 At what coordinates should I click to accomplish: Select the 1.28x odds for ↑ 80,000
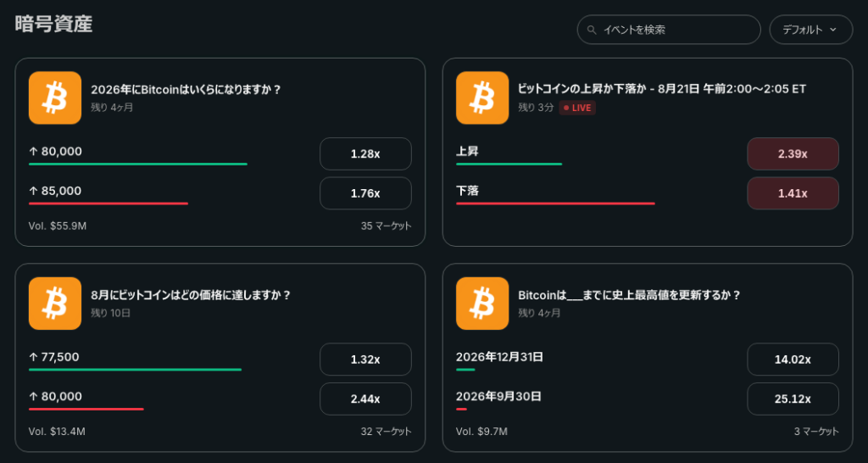pos(365,154)
